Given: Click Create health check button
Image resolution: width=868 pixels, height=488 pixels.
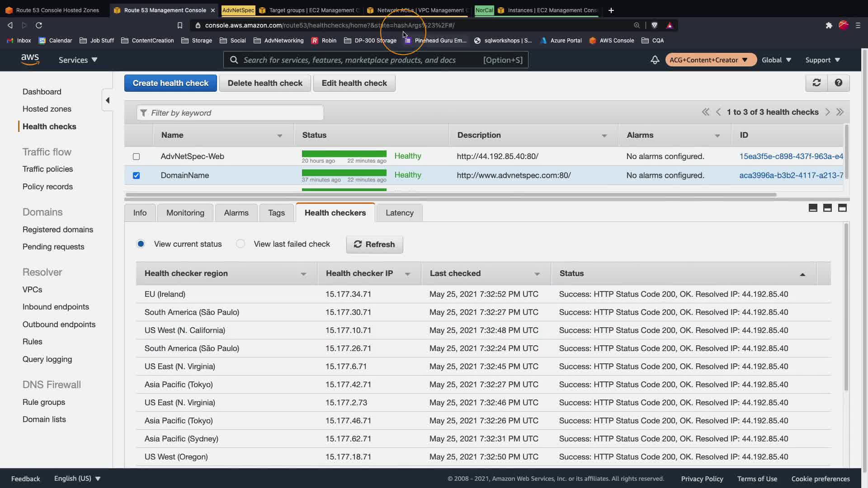Looking at the screenshot, I should click(x=170, y=83).
